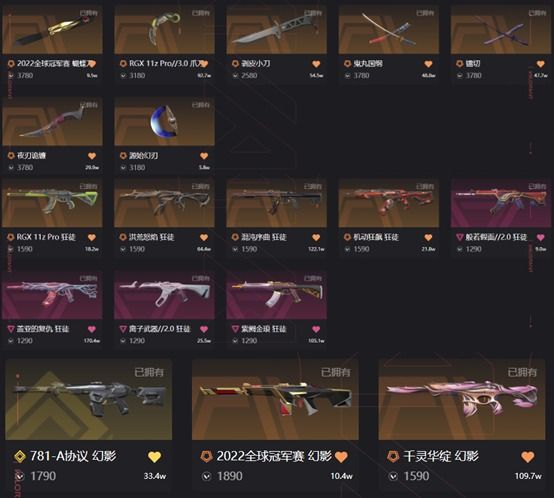554x498 pixels.
Task: Select the RGX 11z Pro//3.0 爪刀 karambit image
Action: pyautogui.click(x=164, y=30)
